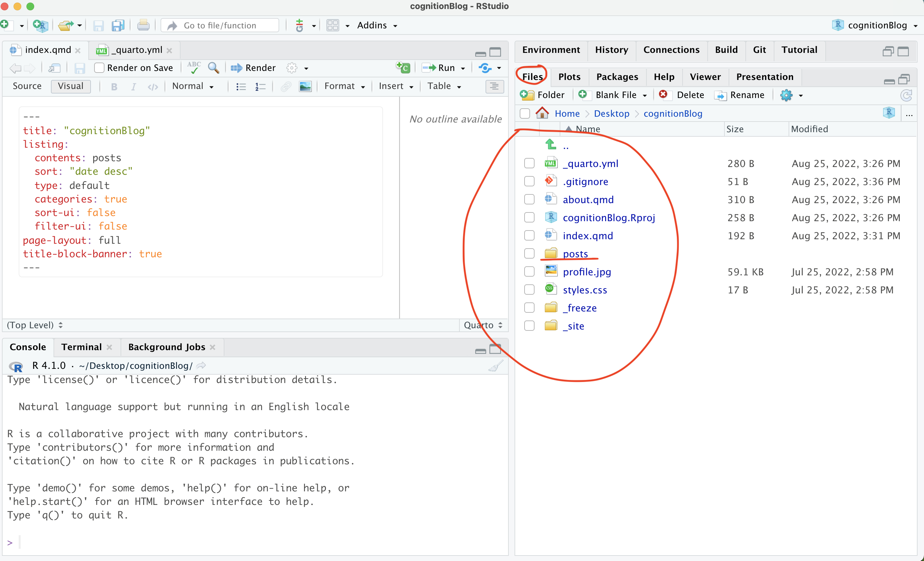The height and width of the screenshot is (561, 924).
Task: Tick the checkbox beside posts folder
Action: pos(529,253)
